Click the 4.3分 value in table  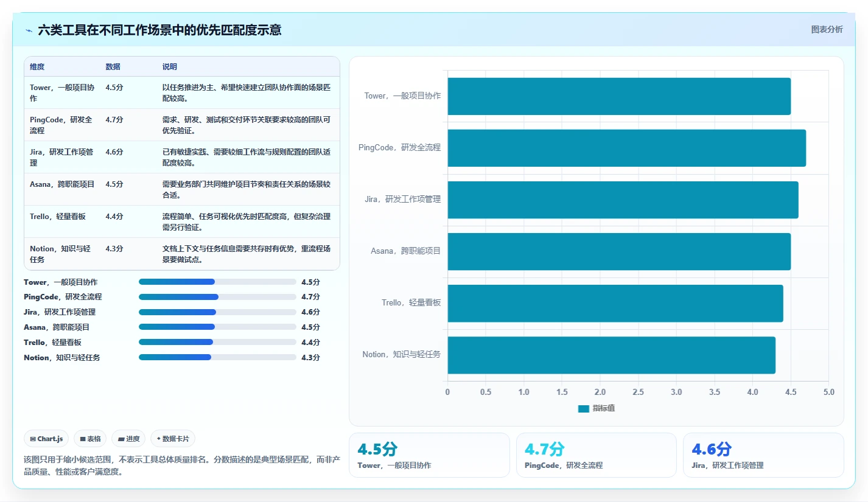click(x=114, y=248)
